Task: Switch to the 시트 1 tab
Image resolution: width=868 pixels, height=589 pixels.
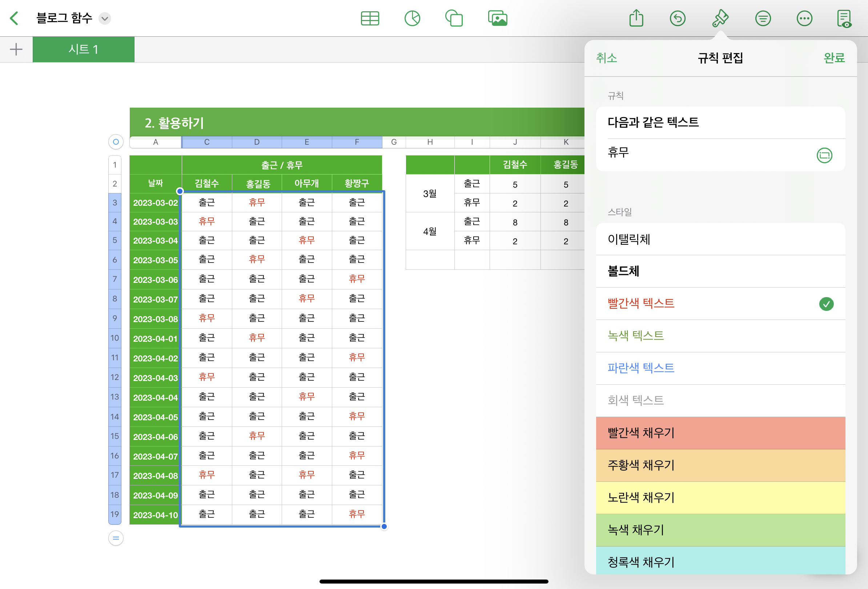Action: click(83, 49)
